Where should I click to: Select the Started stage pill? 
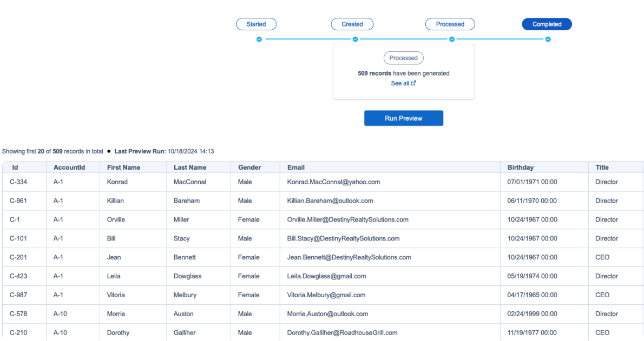257,24
